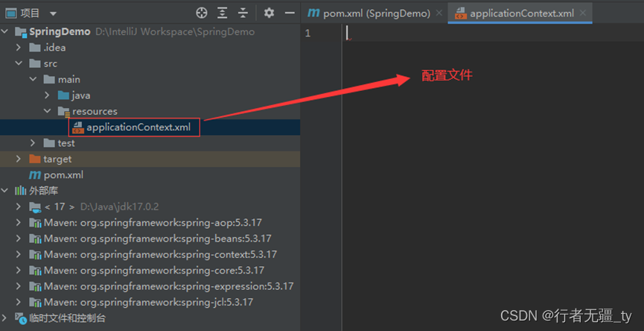Select the resources tree row label

point(95,111)
